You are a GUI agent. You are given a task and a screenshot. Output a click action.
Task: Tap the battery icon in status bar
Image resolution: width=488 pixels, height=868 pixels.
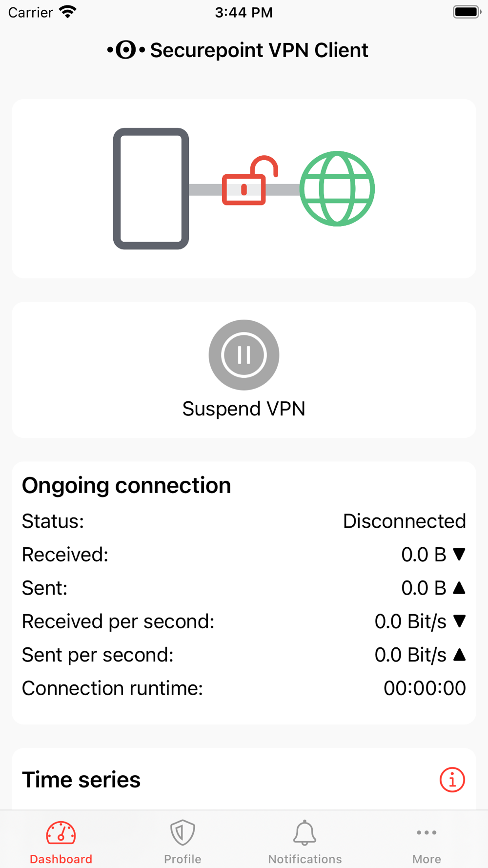click(x=467, y=12)
